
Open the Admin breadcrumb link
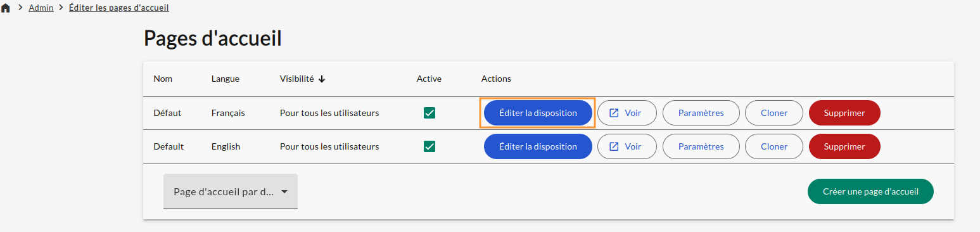pyautogui.click(x=41, y=9)
